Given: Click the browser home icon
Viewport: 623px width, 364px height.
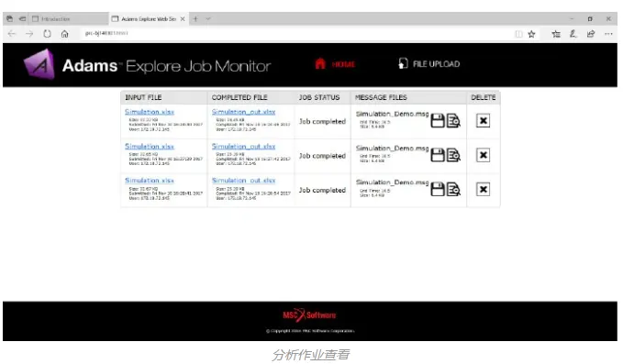Looking at the screenshot, I should pyautogui.click(x=65, y=34).
